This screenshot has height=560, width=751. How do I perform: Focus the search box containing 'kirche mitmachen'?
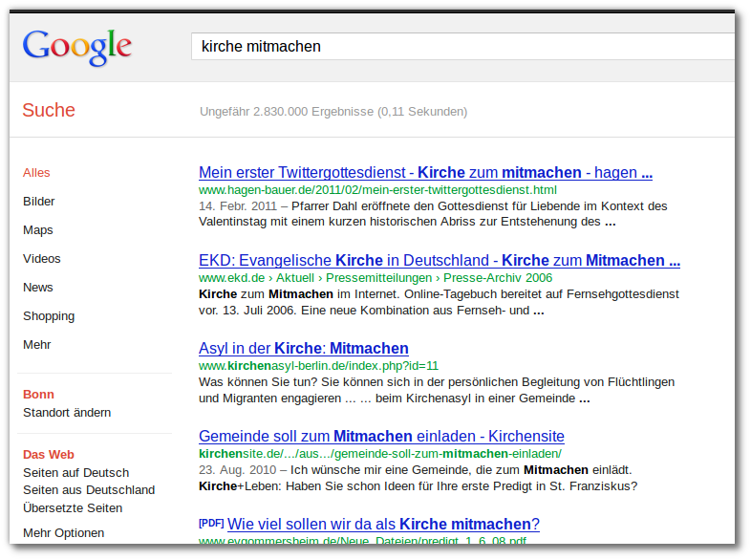point(462,47)
